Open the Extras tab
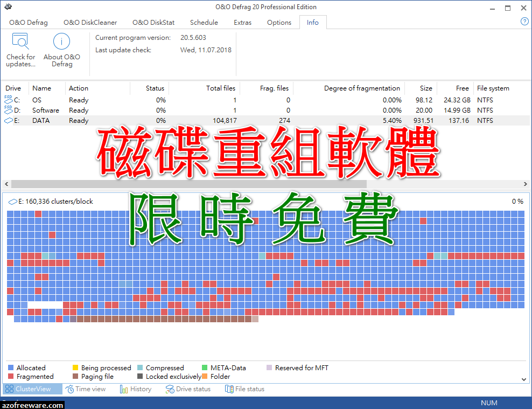 pos(243,23)
